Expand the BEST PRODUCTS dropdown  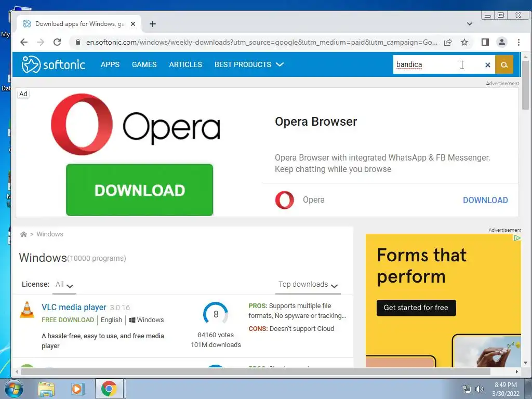click(x=249, y=64)
